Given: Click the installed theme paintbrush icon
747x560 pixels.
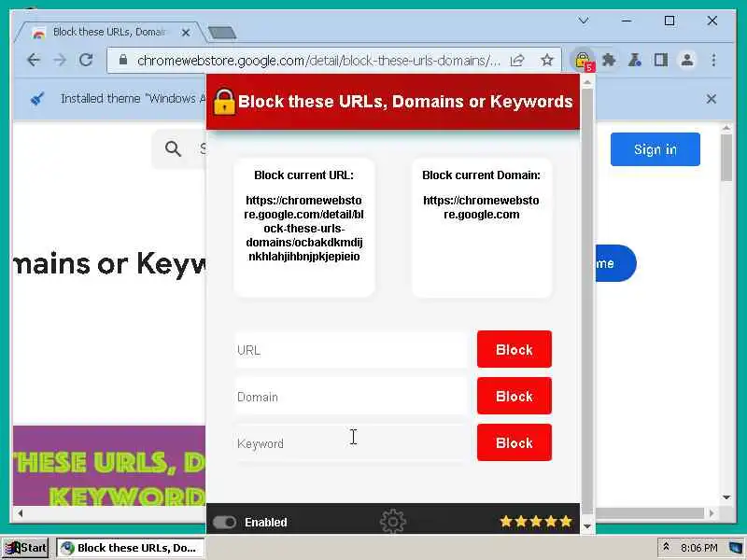Looking at the screenshot, I should [x=37, y=99].
